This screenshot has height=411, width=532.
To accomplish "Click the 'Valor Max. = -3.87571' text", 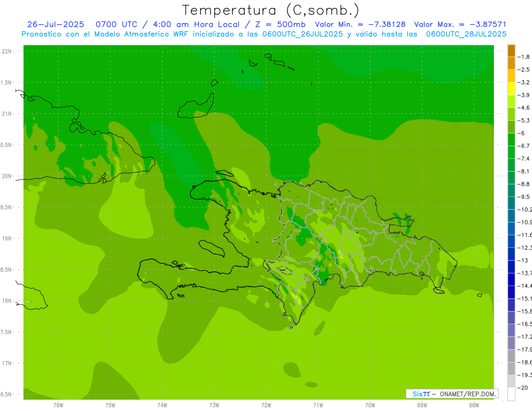I will click(x=460, y=24).
